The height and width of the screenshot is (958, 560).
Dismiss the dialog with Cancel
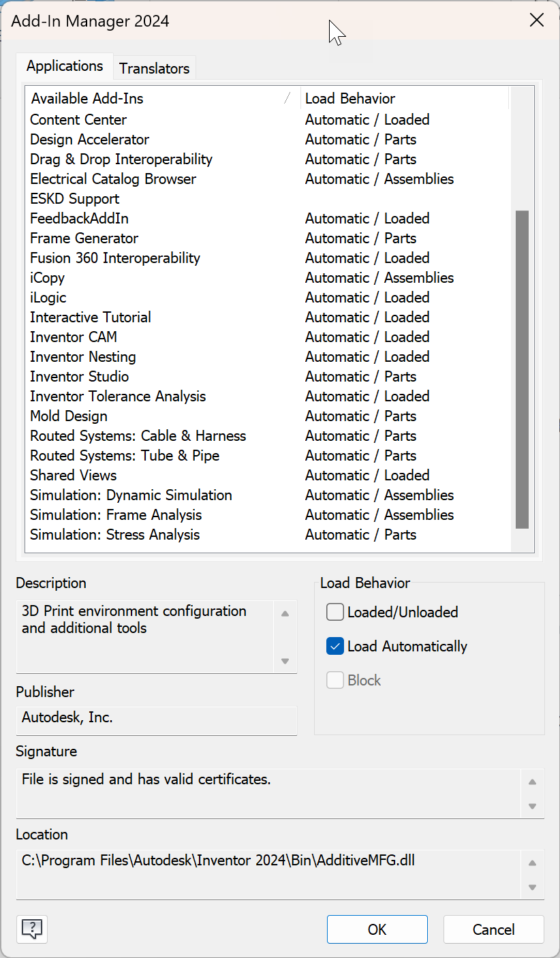(493, 929)
